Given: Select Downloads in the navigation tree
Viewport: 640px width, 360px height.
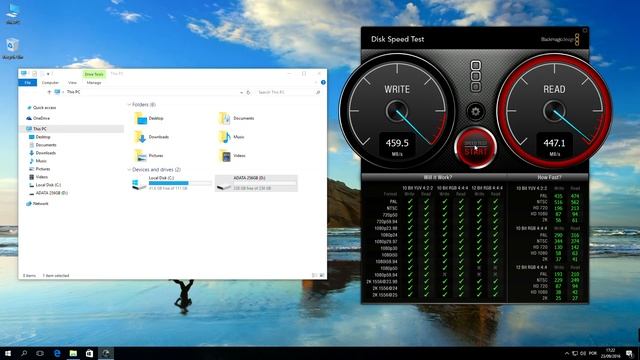Looking at the screenshot, I should (45, 153).
